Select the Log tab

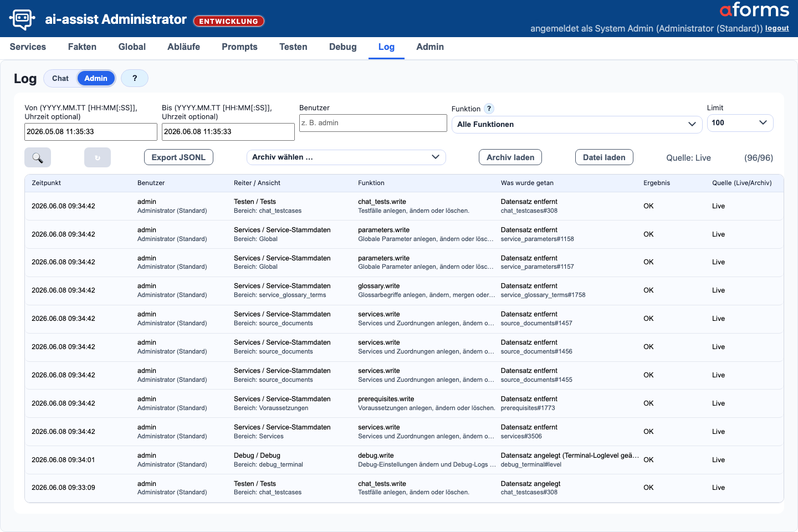386,47
